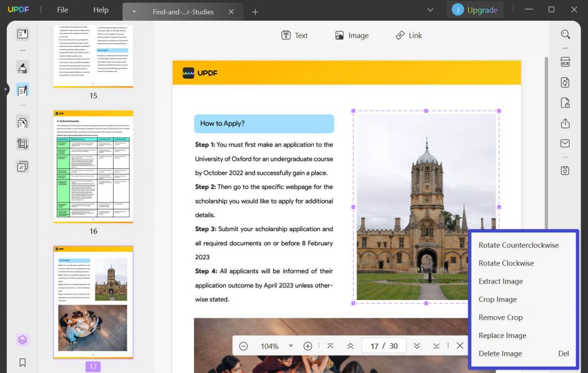The height and width of the screenshot is (373, 588).
Task: Open the File menu
Action: 62,10
